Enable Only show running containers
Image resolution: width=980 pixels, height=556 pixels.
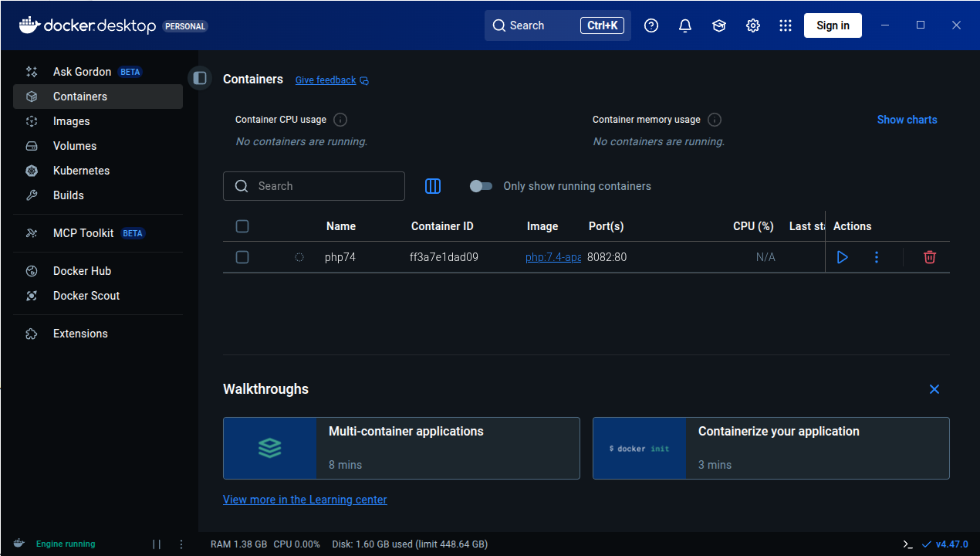[x=481, y=186]
